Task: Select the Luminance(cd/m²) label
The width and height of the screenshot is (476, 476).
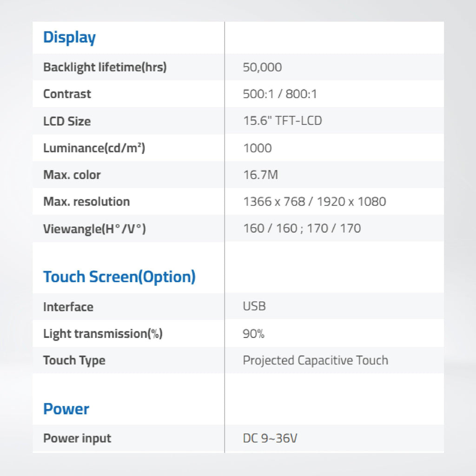Action: [x=94, y=148]
